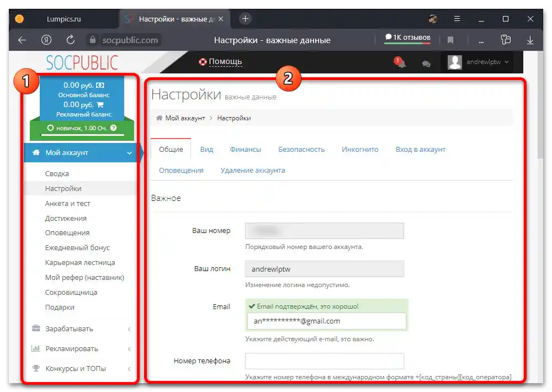
Task: Open Карьерная лестница in the sidebar
Action: 80,262
